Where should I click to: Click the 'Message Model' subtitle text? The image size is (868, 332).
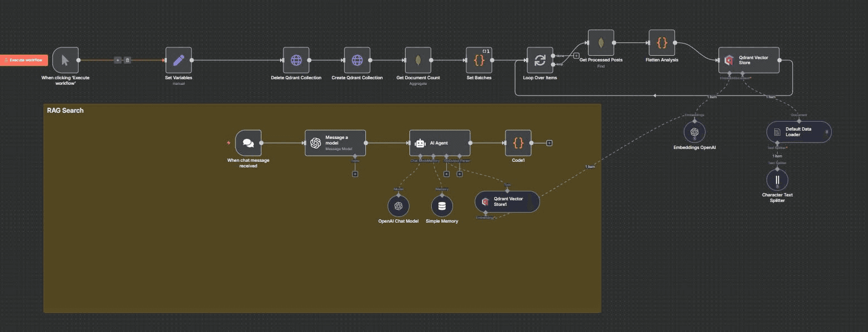click(x=339, y=149)
